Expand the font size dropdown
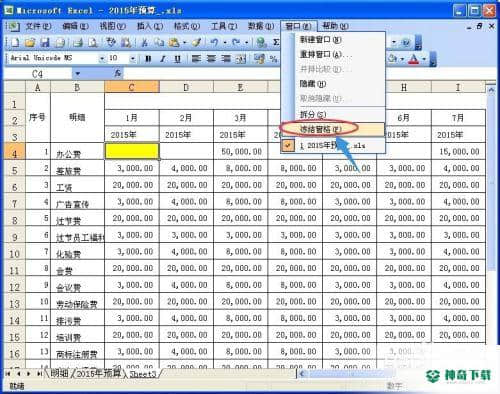The width and height of the screenshot is (500, 394). tap(133, 59)
